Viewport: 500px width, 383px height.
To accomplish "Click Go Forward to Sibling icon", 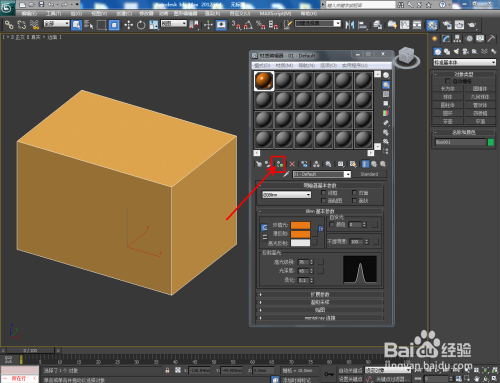I will [x=383, y=164].
